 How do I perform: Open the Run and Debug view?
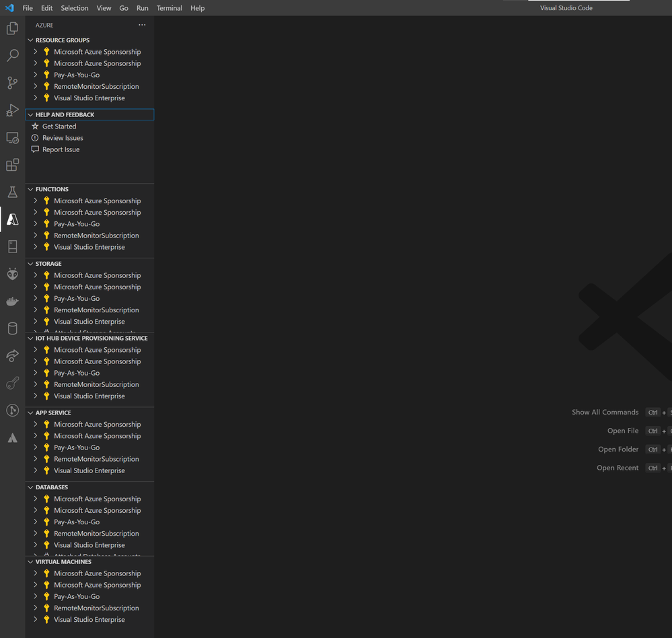click(12, 110)
